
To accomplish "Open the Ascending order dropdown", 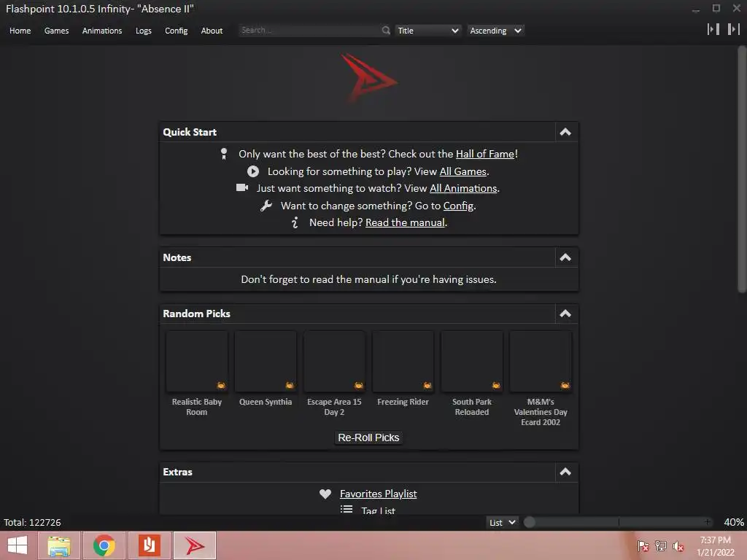I will (x=495, y=31).
